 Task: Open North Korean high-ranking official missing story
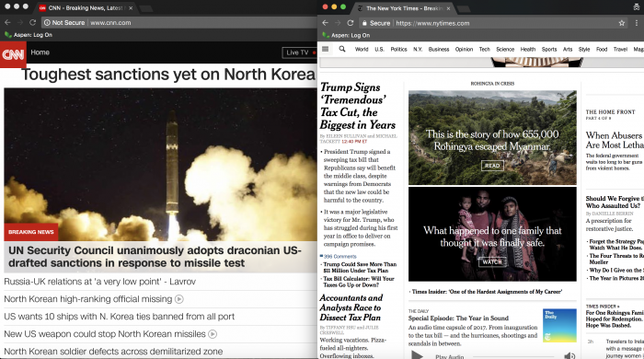pos(88,299)
